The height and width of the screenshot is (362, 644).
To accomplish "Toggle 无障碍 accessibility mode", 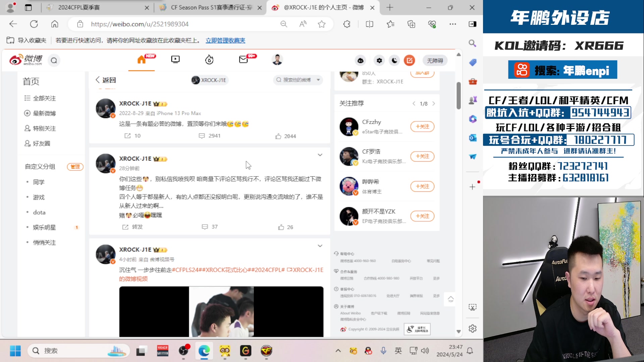I will coord(435,61).
